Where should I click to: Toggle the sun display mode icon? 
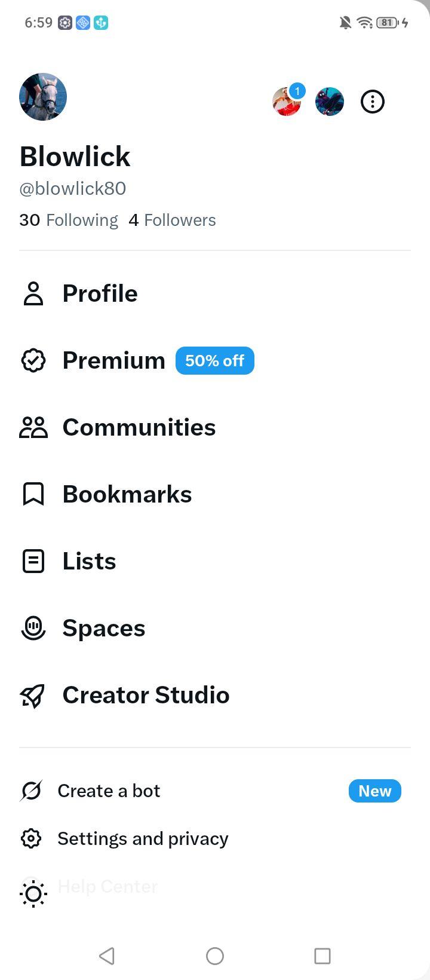pyautogui.click(x=33, y=894)
